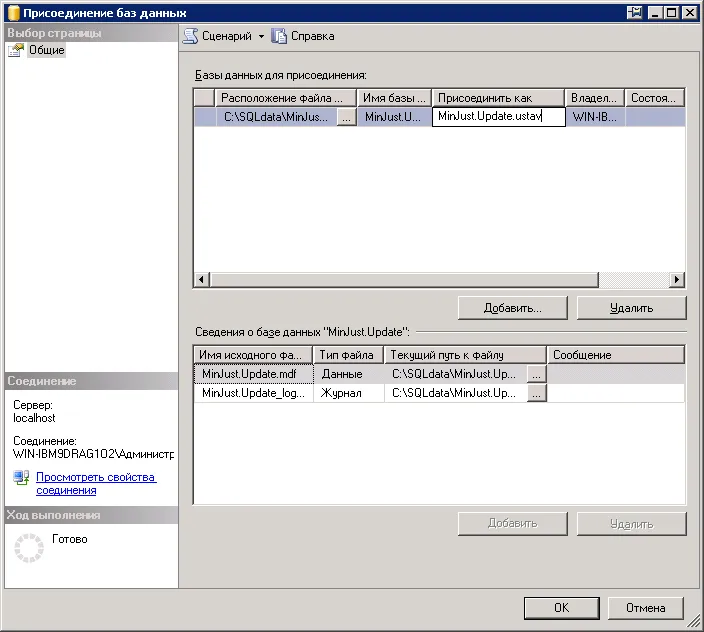Browse path for MinJust.Update.mdf ellipsis
This screenshot has height=632, width=704.
[x=537, y=374]
